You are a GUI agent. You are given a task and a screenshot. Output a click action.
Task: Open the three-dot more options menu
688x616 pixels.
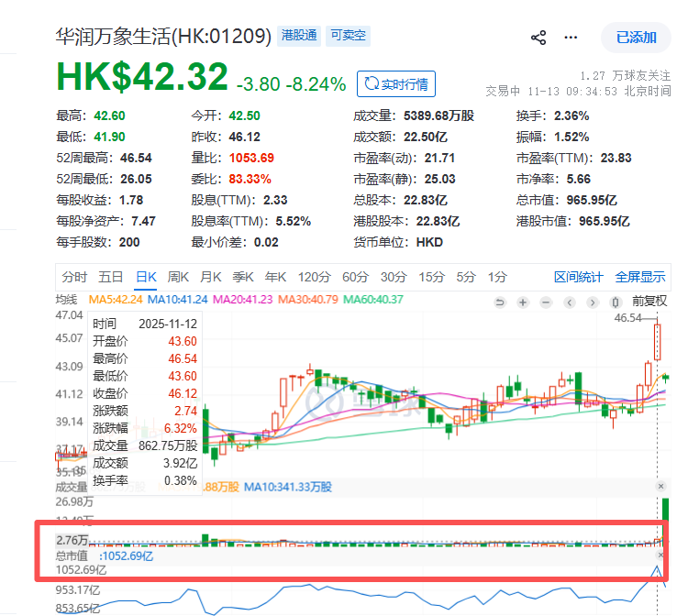coord(571,38)
